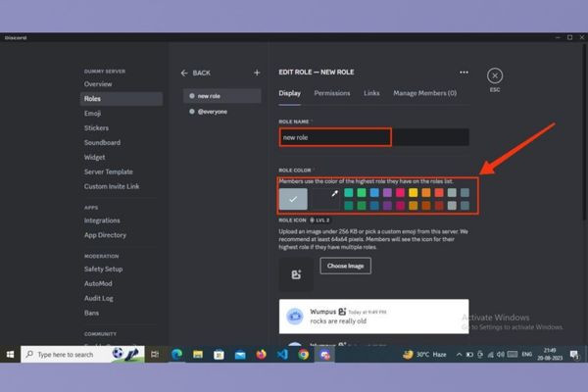Open the Windows Start menu
Viewport: 588px width, 392px height.
[x=10, y=354]
